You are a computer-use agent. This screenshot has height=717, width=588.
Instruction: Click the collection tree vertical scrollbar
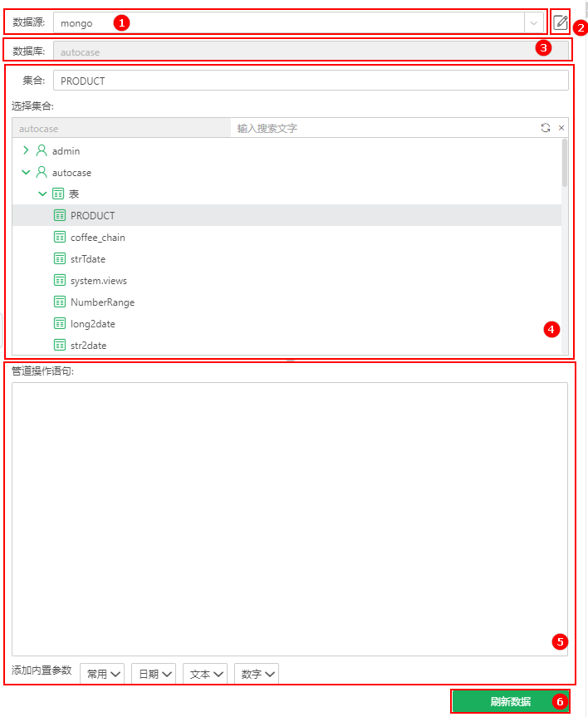click(x=565, y=163)
